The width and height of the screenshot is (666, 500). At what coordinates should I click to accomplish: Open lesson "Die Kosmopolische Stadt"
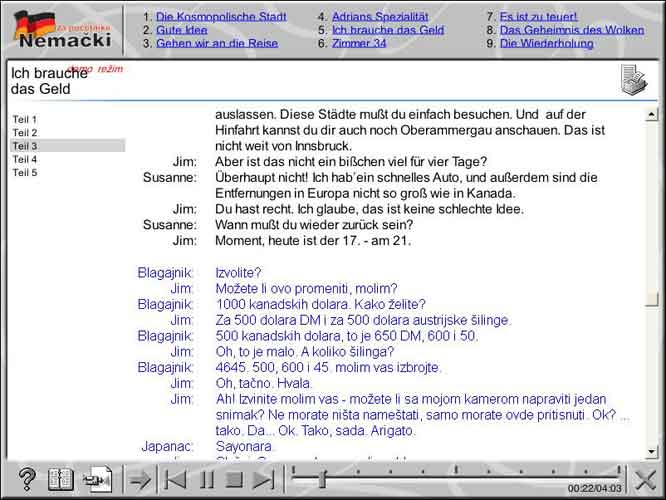click(220, 17)
